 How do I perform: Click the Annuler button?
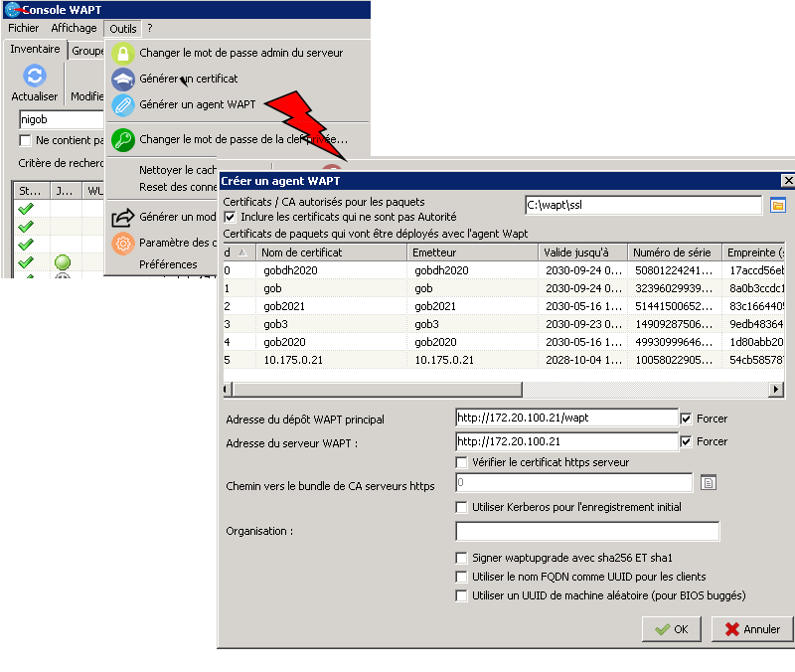[751, 629]
